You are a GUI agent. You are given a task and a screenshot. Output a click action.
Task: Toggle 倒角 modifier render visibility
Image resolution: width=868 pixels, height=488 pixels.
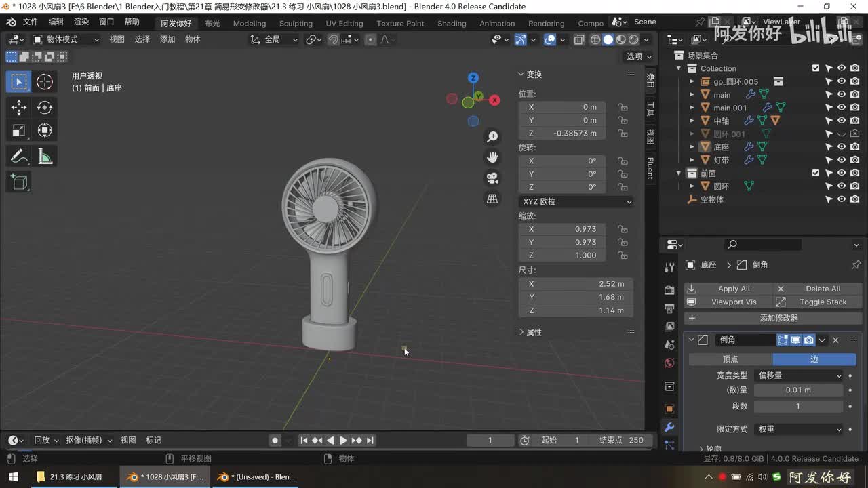(x=809, y=340)
